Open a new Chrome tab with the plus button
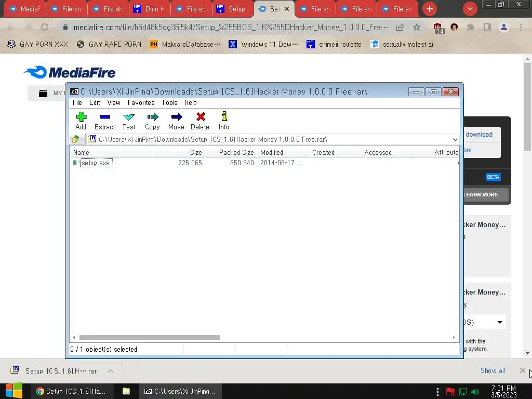532x399 pixels. pyautogui.click(x=430, y=9)
